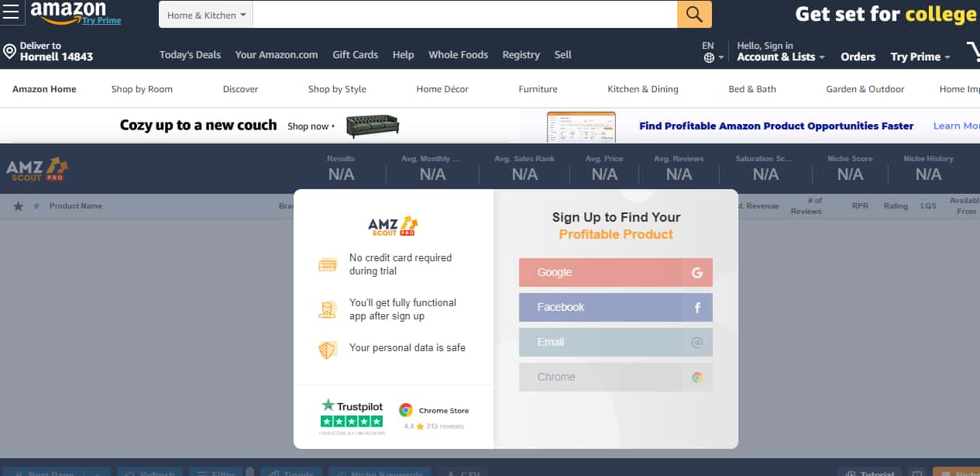Sort by the Product Name column header
The width and height of the screenshot is (980, 476).
[x=76, y=206]
